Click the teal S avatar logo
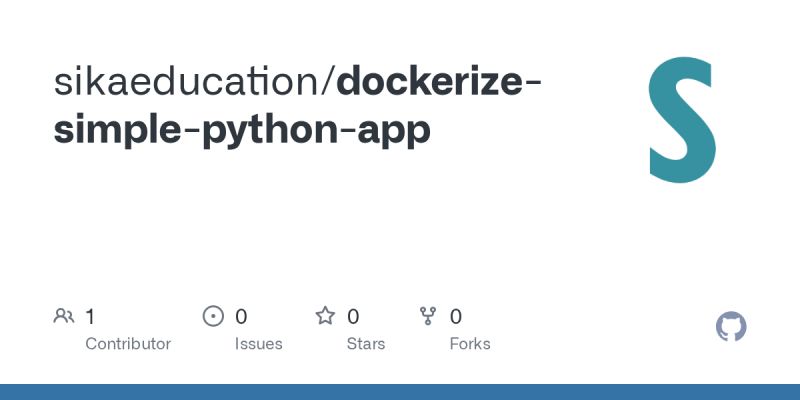Screen dimensions: 800x400 (682, 120)
